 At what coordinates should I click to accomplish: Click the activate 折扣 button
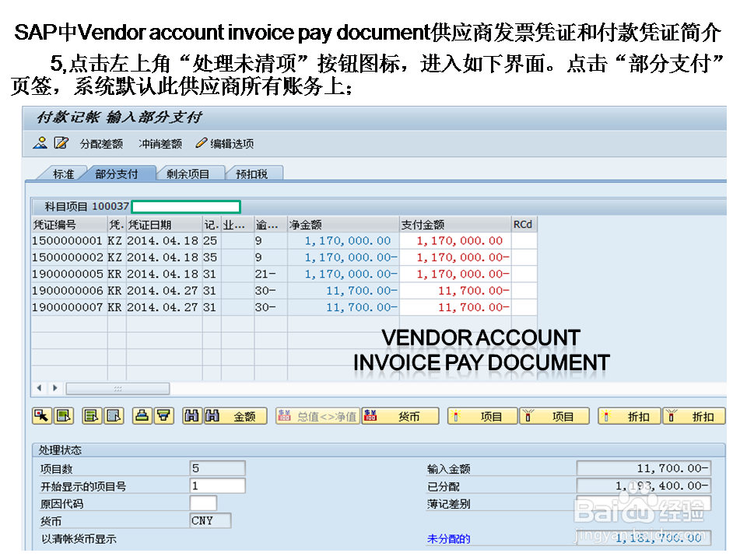630,416
